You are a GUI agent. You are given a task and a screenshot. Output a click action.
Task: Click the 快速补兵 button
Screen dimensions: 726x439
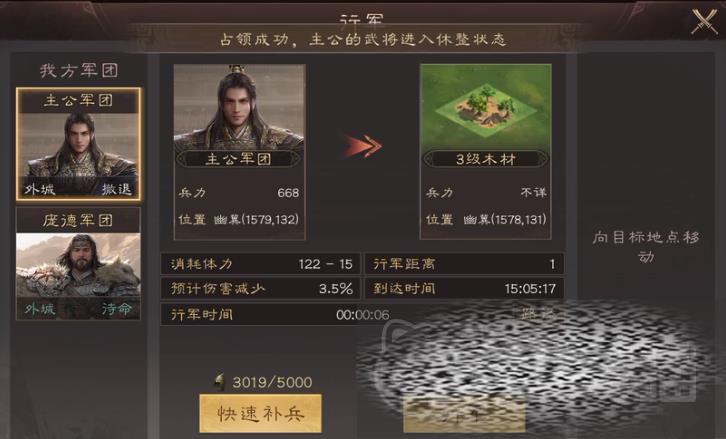[260, 413]
